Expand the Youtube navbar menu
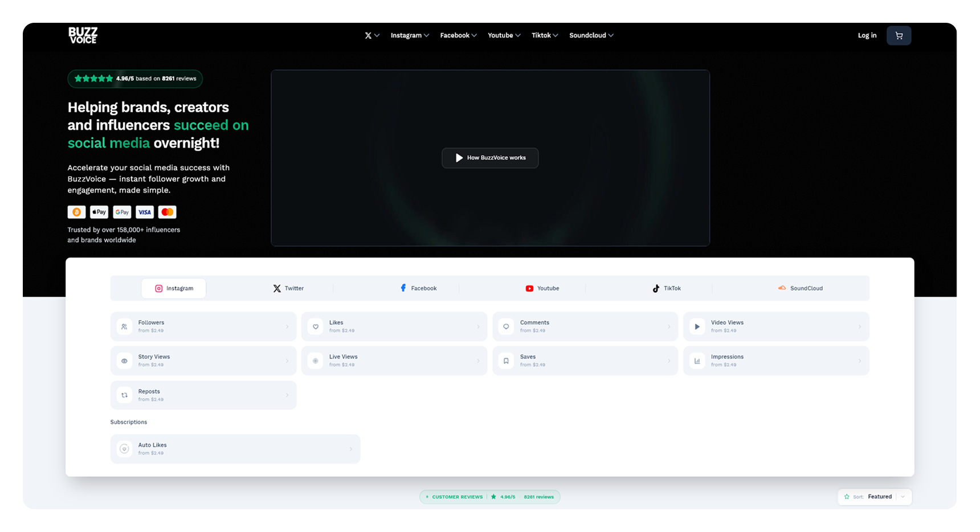The width and height of the screenshot is (980, 532). pyautogui.click(x=504, y=35)
